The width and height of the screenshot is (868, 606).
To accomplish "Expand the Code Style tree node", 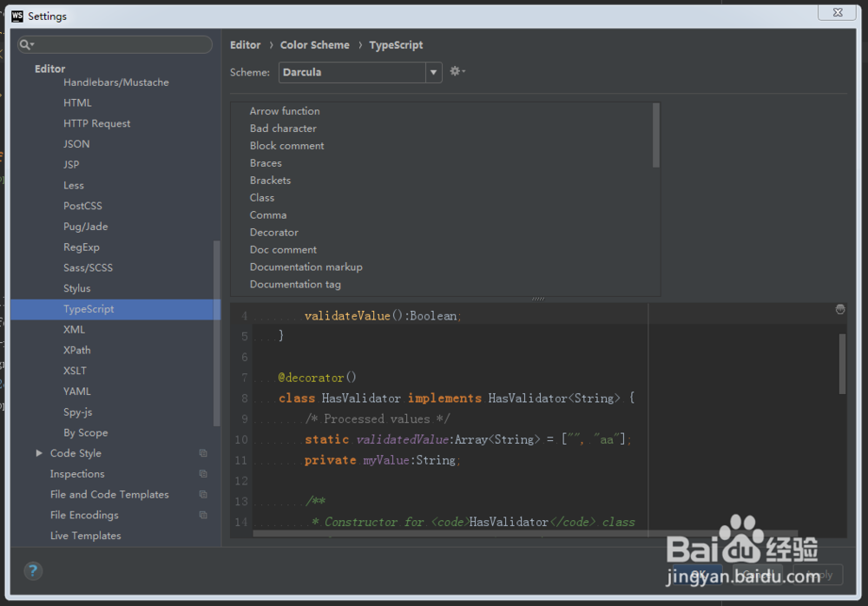I will click(x=39, y=453).
